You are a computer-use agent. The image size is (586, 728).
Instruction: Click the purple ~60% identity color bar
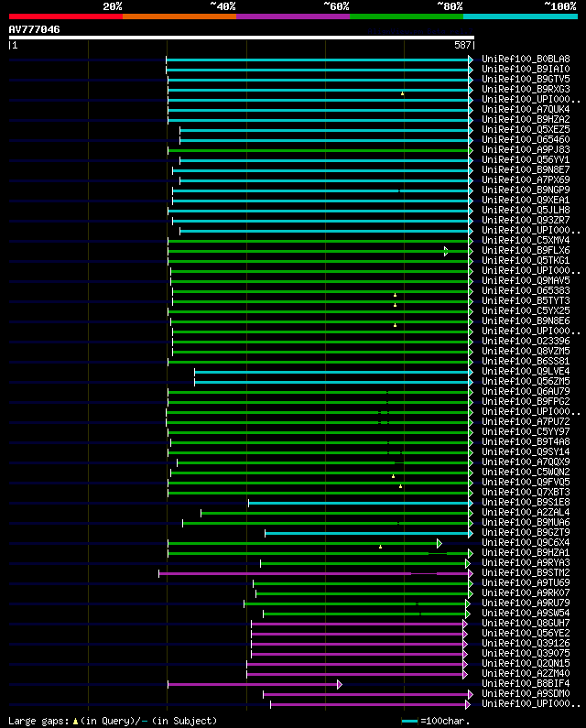click(x=293, y=16)
